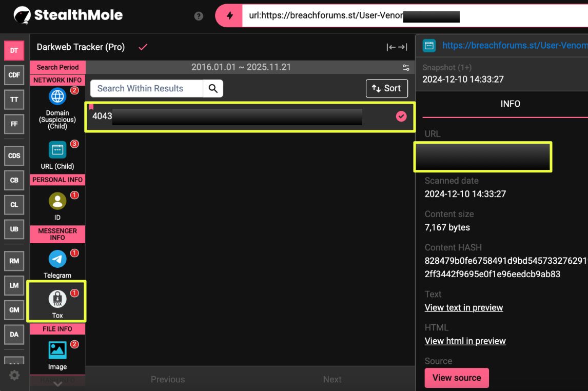Toggle the checkmark on the 4043 result
This screenshot has height=391, width=588.
coord(401,116)
